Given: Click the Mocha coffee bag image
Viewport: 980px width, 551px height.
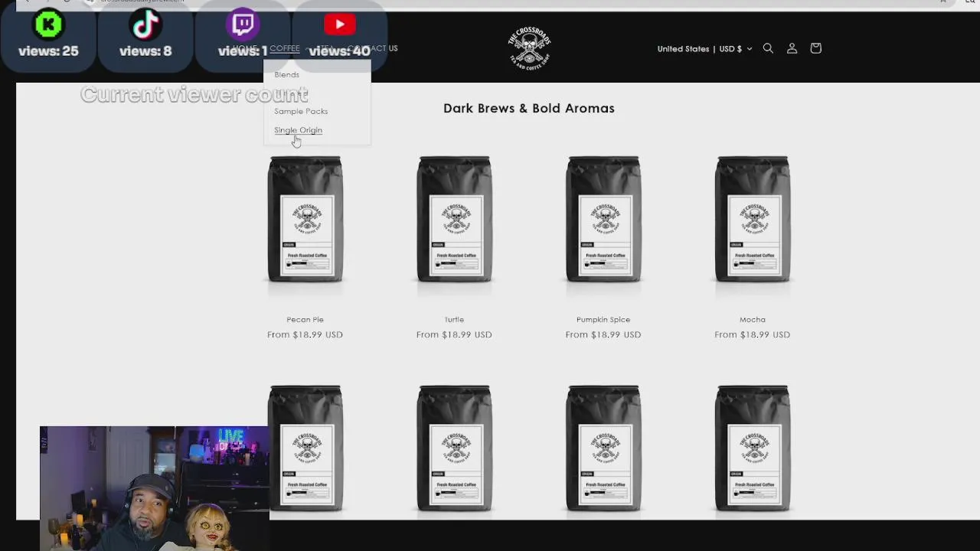Looking at the screenshot, I should [753, 220].
